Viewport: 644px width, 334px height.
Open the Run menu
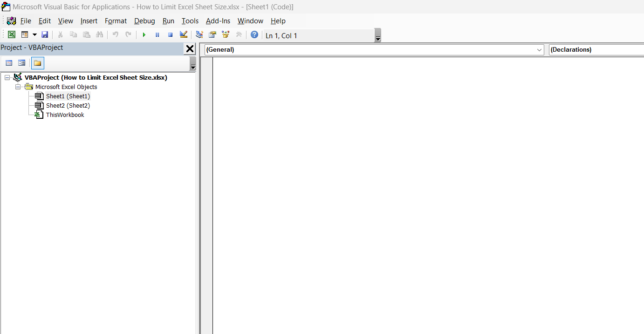click(x=168, y=21)
